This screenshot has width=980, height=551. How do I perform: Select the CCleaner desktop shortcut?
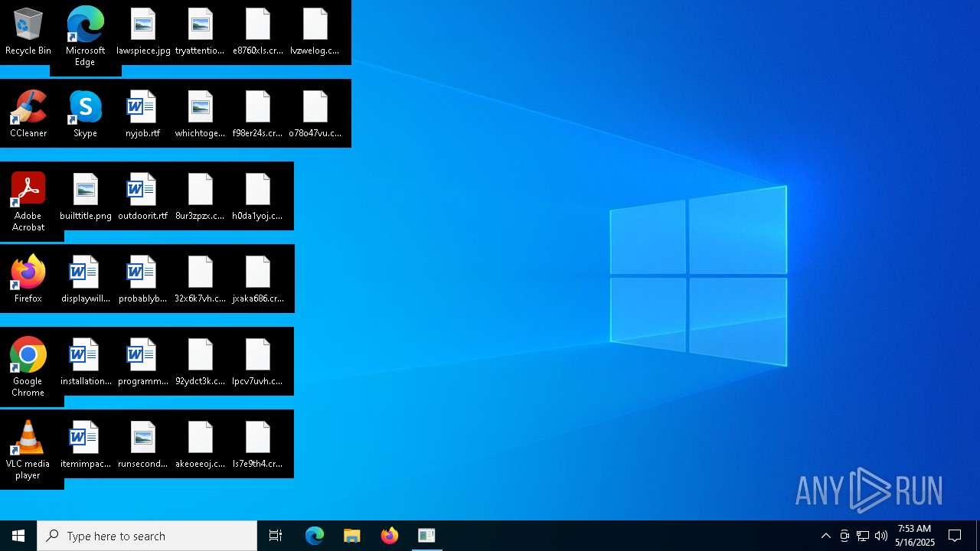point(28,115)
